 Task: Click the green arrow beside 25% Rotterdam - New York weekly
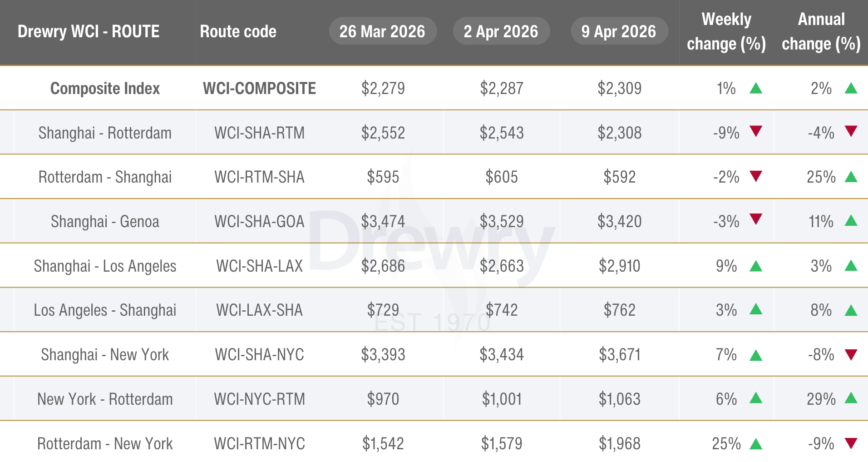[756, 443]
